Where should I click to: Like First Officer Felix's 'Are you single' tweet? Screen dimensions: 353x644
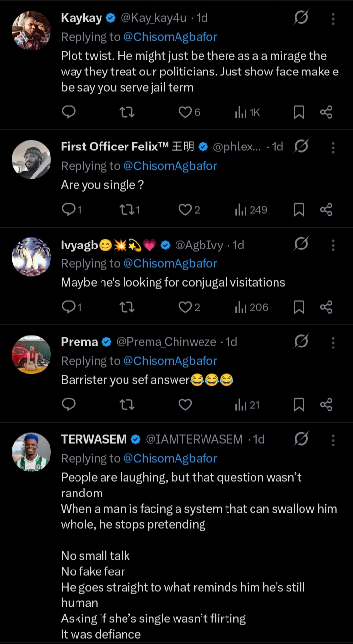point(185,210)
